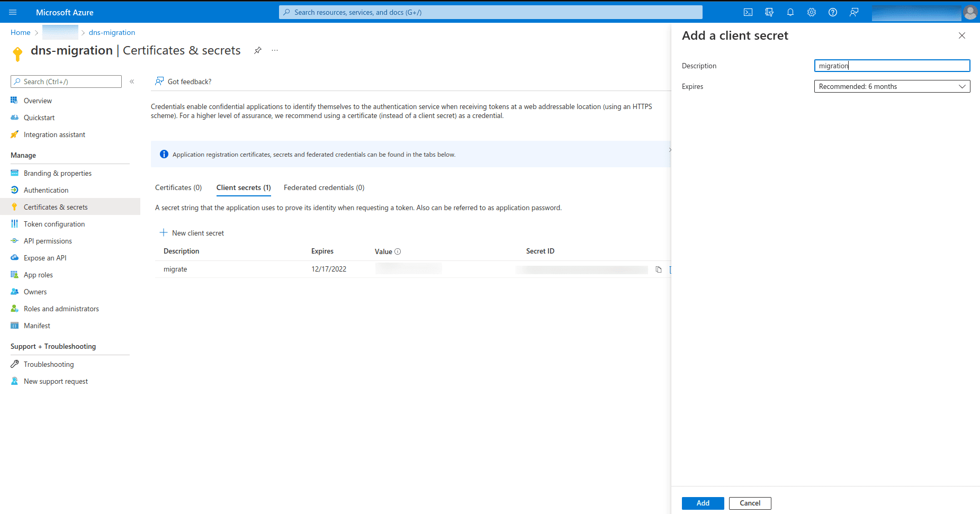Viewport: 980px width, 514px height.
Task: Click the Add button
Action: 703,503
